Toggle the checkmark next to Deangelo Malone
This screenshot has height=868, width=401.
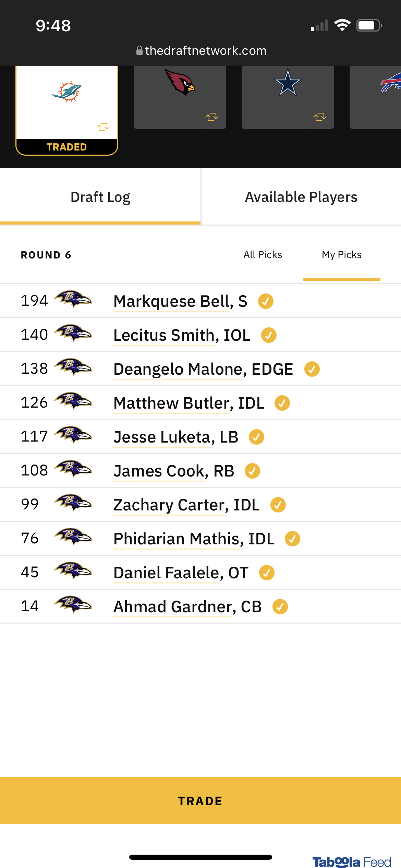312,369
